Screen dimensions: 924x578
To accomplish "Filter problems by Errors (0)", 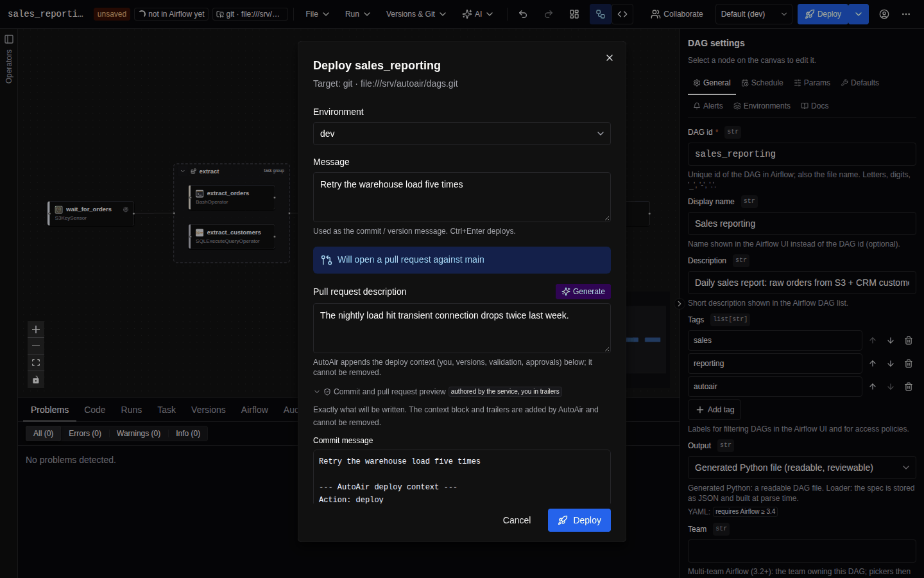I will pyautogui.click(x=85, y=433).
